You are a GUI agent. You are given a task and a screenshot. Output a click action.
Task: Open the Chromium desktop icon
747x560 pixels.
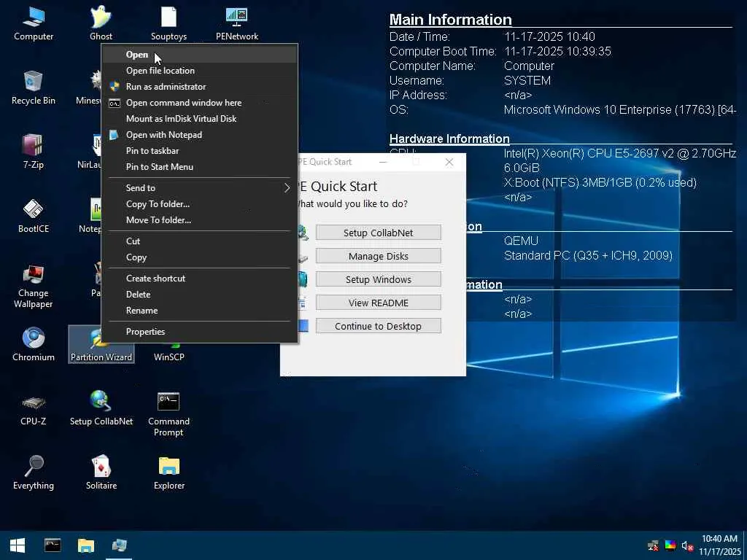pyautogui.click(x=33, y=339)
